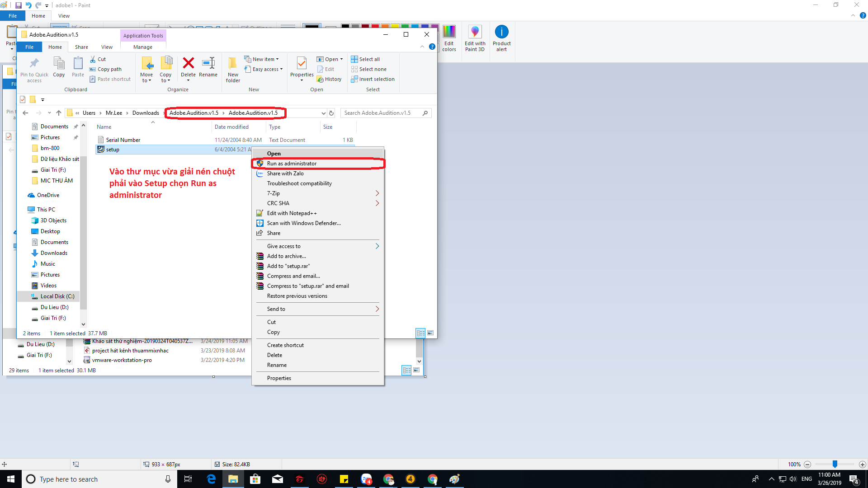Click Mr.Lee in the address breadcrumb
Viewport: 868px width, 488px height.
[114, 113]
